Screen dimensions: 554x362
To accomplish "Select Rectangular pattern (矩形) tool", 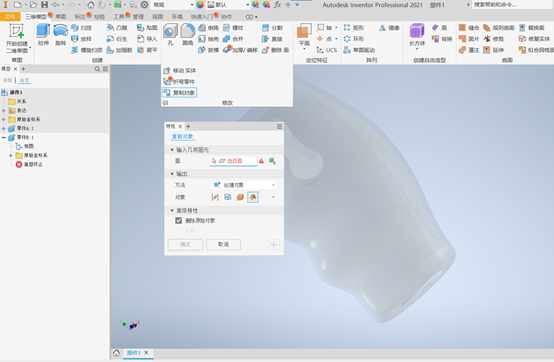I will [354, 28].
